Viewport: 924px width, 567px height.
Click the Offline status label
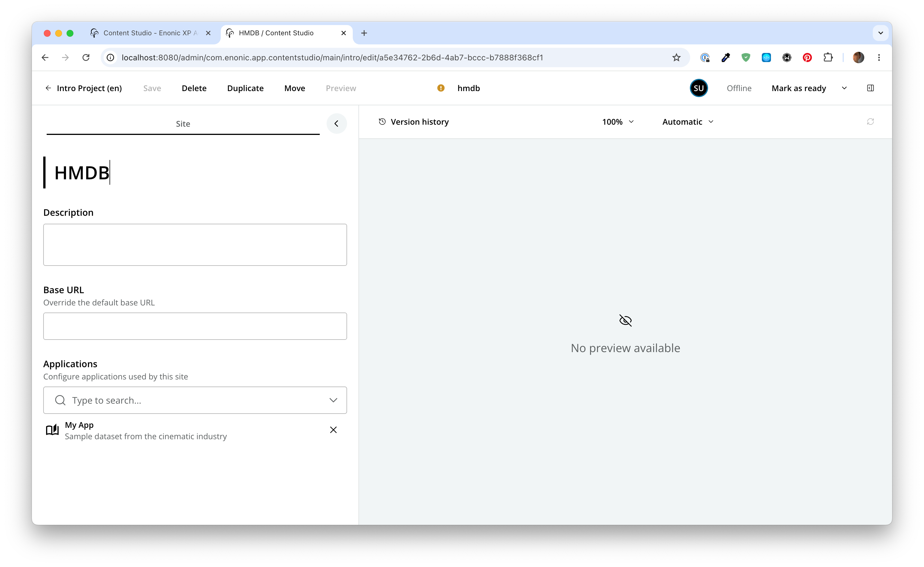click(739, 88)
